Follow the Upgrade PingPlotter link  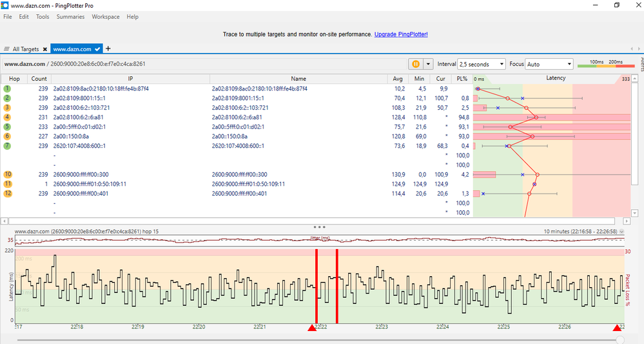click(401, 34)
